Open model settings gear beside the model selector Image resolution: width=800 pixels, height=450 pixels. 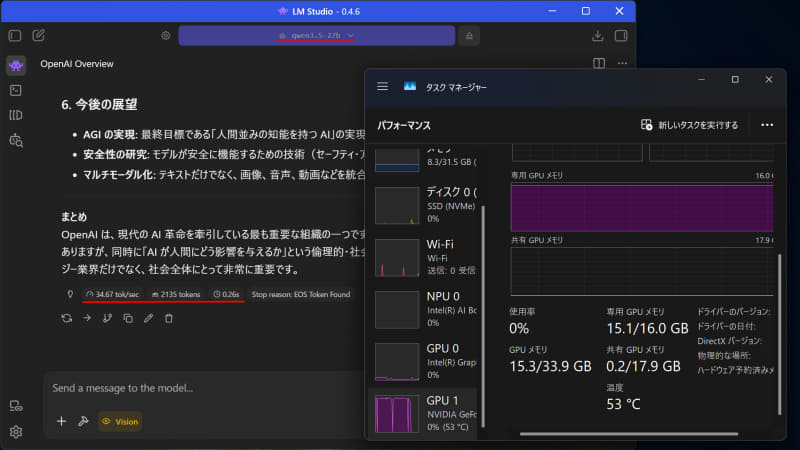pos(166,36)
